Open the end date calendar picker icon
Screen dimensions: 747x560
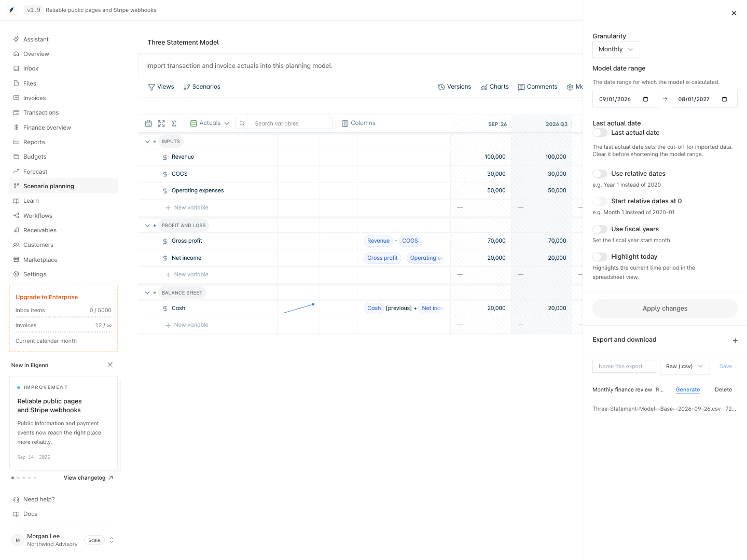[x=725, y=99]
